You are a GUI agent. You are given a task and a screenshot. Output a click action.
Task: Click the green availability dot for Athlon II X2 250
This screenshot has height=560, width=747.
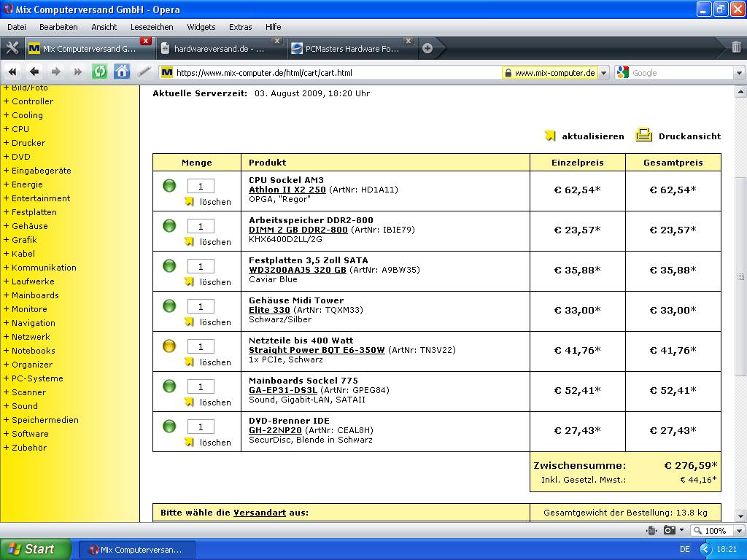click(x=169, y=186)
